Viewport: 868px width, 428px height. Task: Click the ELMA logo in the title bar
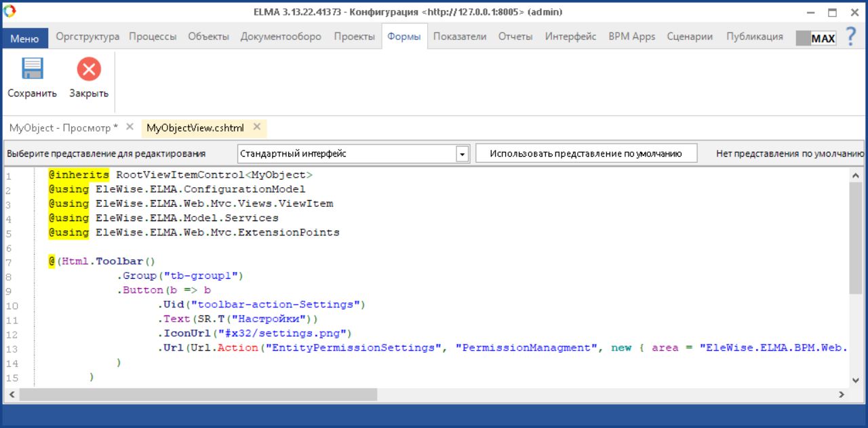9,12
